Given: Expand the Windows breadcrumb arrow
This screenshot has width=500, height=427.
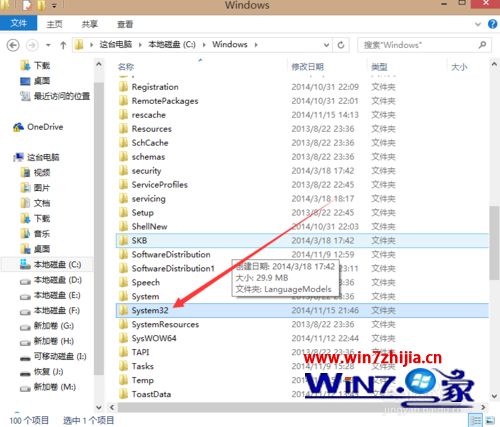Looking at the screenshot, I should tap(256, 45).
